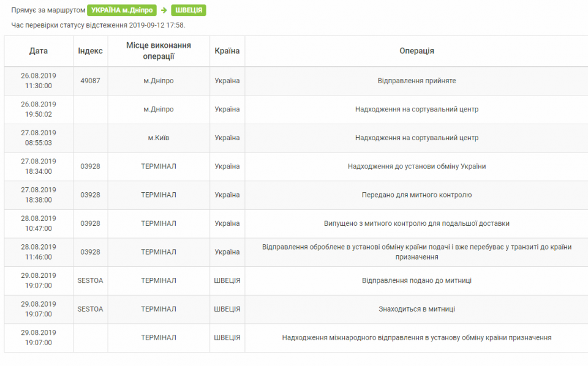The height and width of the screenshot is (366, 588).
Task: Click the Операція column header
Action: tap(417, 51)
